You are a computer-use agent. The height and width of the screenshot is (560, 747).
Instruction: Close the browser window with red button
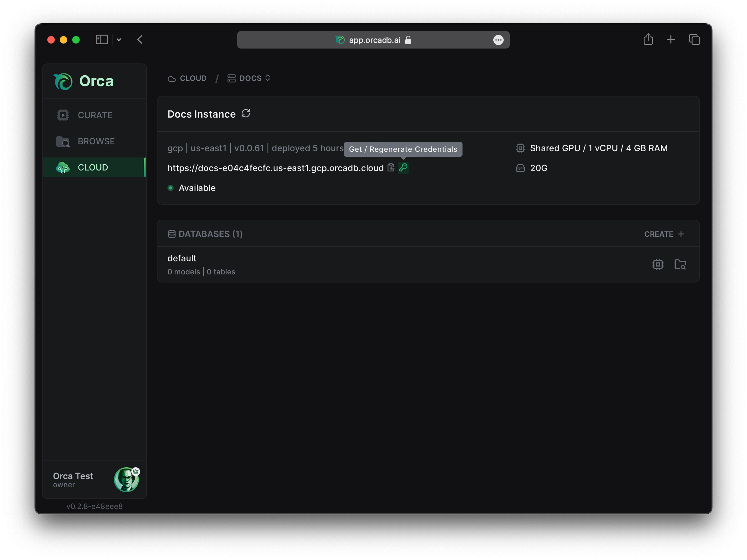click(x=51, y=40)
